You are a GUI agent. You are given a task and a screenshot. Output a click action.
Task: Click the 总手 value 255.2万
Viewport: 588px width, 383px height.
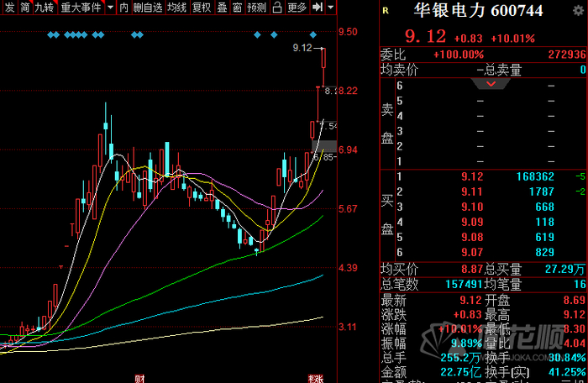461,358
